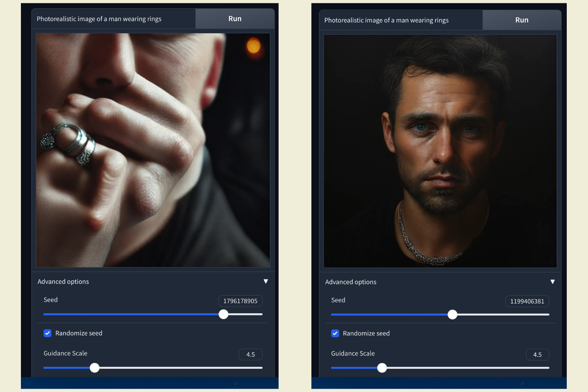The height and width of the screenshot is (392, 588).
Task: Collapse left Advanced options triangle
Action: pyautogui.click(x=266, y=281)
